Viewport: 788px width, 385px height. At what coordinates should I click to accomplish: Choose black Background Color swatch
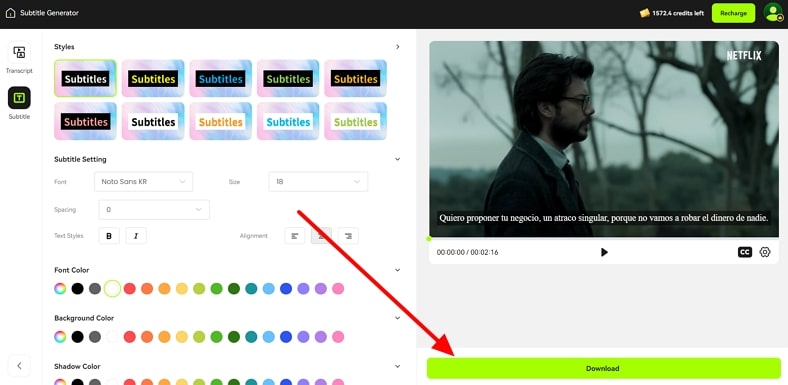point(77,337)
